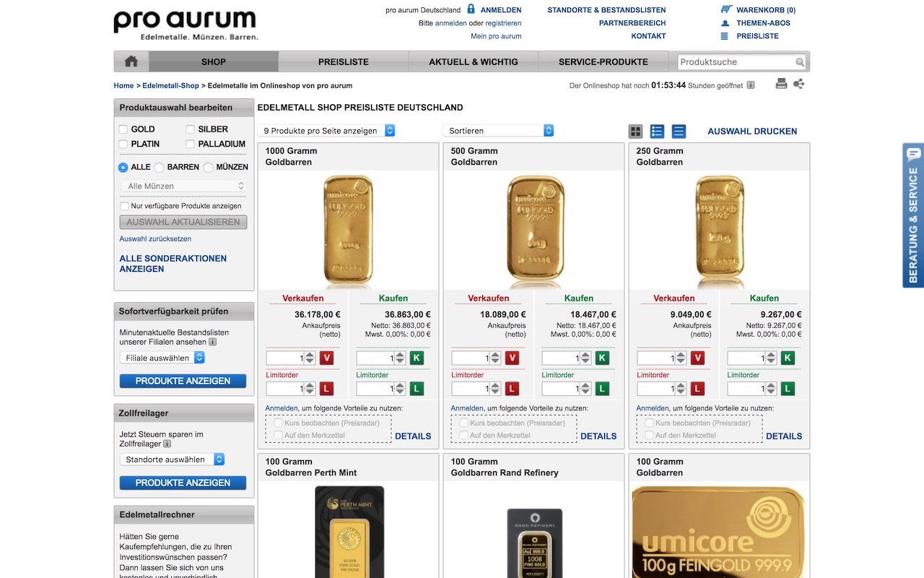Open DETAILS for 1000 Gramm Goldbarren
Screen dimensions: 924x578
pyautogui.click(x=413, y=436)
